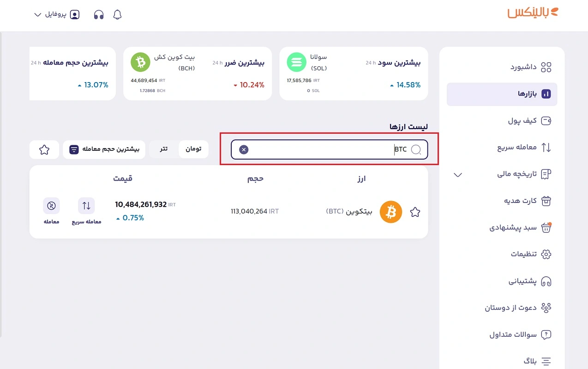Click the Solana coin icon in top gainer card
Screen dimensions: 588x369
click(297, 62)
